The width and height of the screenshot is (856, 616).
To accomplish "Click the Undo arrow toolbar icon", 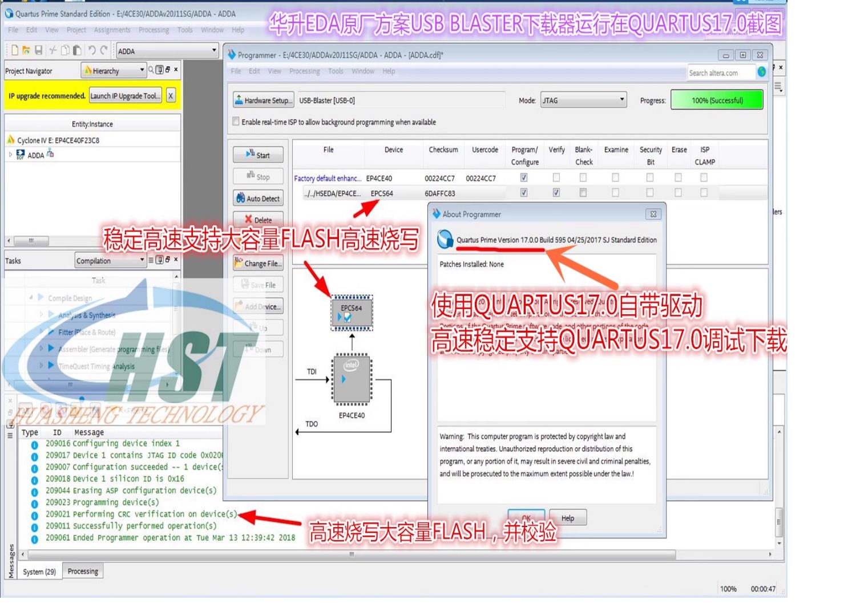I will 91,50.
